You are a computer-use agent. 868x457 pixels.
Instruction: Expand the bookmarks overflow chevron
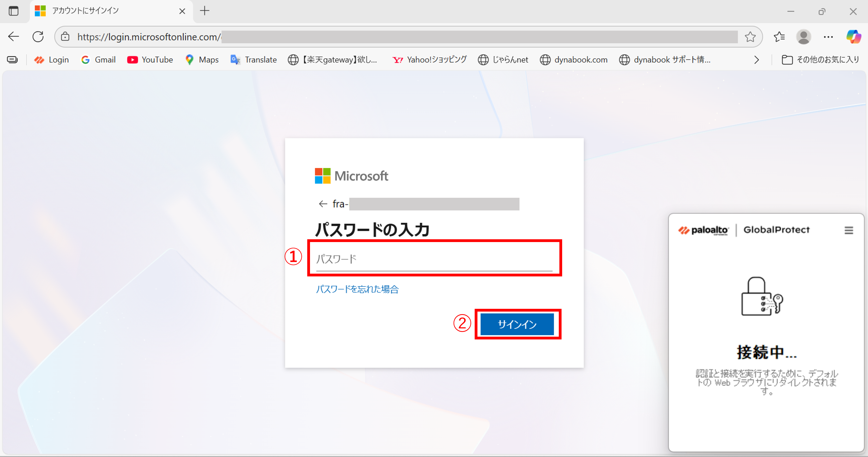[x=756, y=60]
